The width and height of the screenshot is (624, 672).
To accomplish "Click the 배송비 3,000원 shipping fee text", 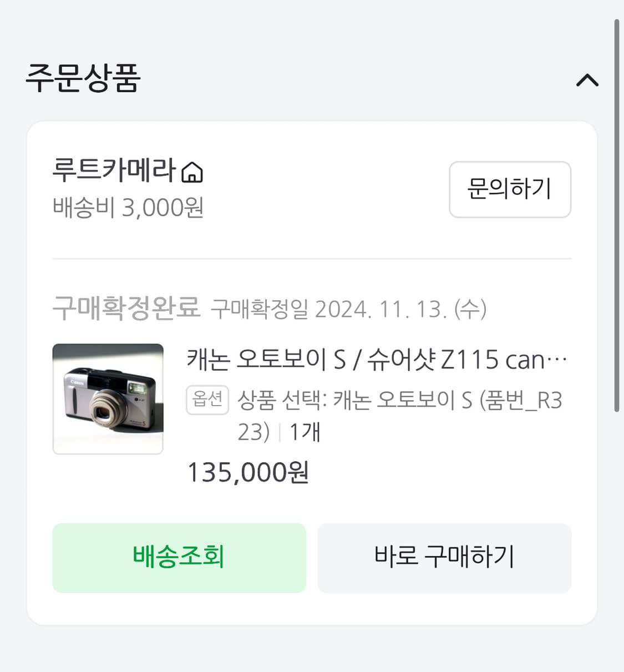I will coord(128,208).
